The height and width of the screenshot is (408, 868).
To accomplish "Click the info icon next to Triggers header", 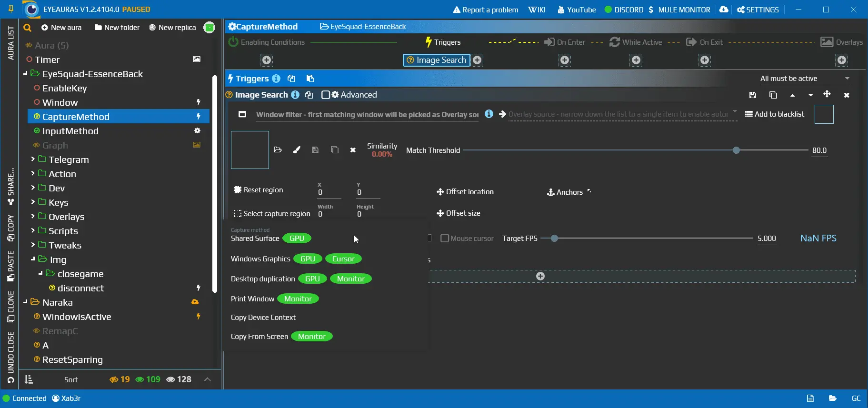I will (276, 79).
